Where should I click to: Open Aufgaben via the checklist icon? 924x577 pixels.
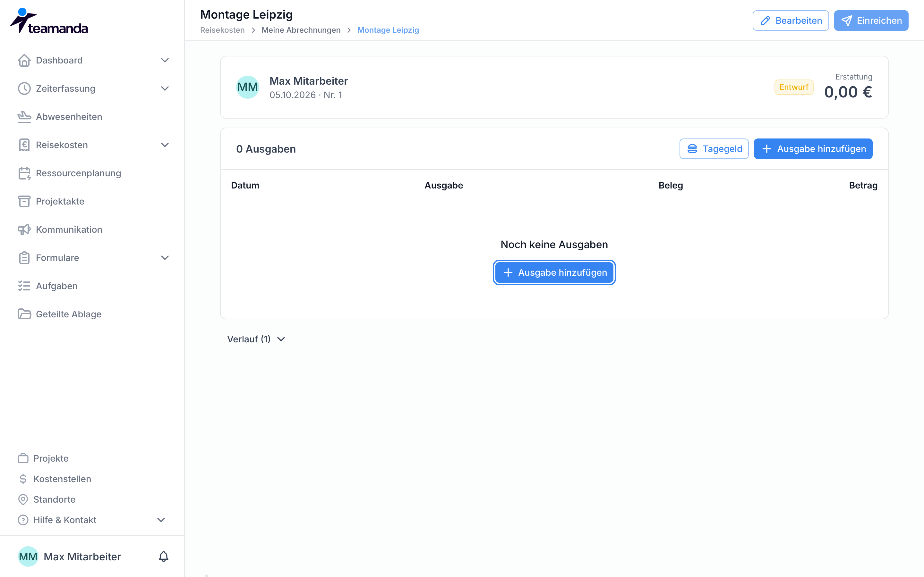24,286
